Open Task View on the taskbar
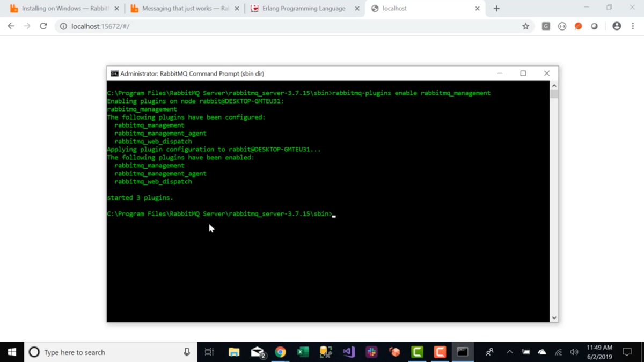This screenshot has height=362, width=644. pyautogui.click(x=209, y=352)
